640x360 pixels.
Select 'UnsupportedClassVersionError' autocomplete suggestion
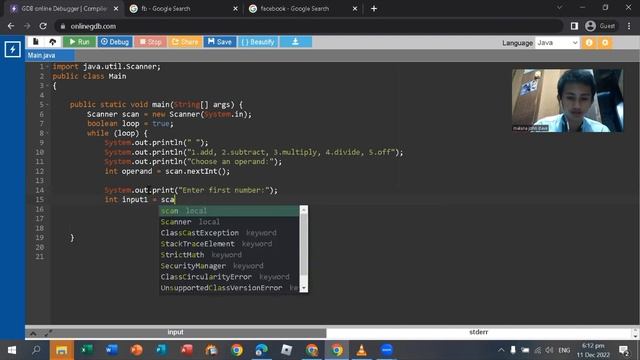(229, 288)
